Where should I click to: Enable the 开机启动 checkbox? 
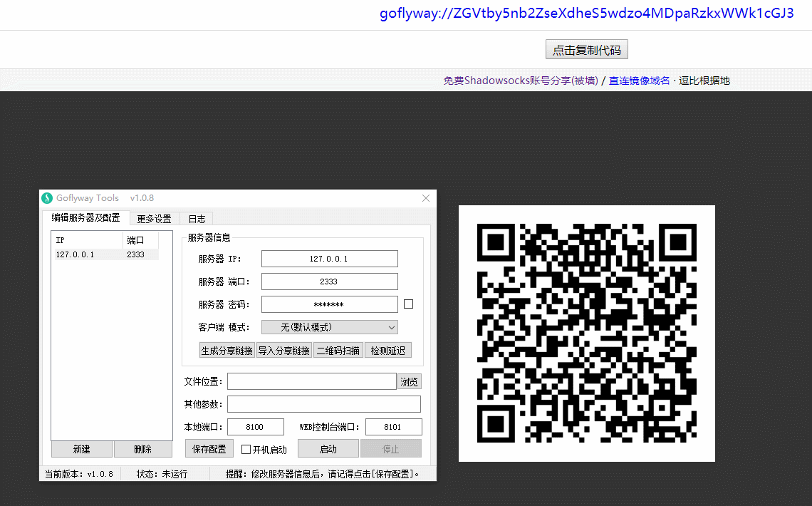pos(246,450)
